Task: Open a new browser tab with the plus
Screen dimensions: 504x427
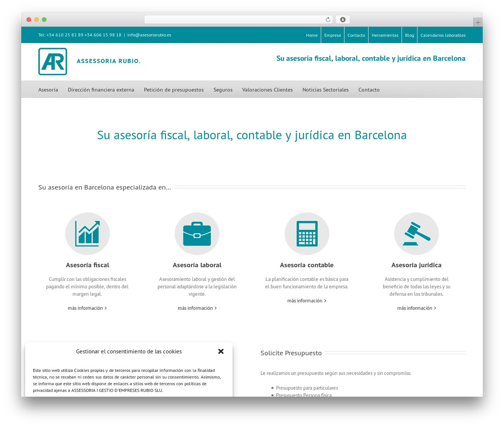Action: pyautogui.click(x=478, y=22)
